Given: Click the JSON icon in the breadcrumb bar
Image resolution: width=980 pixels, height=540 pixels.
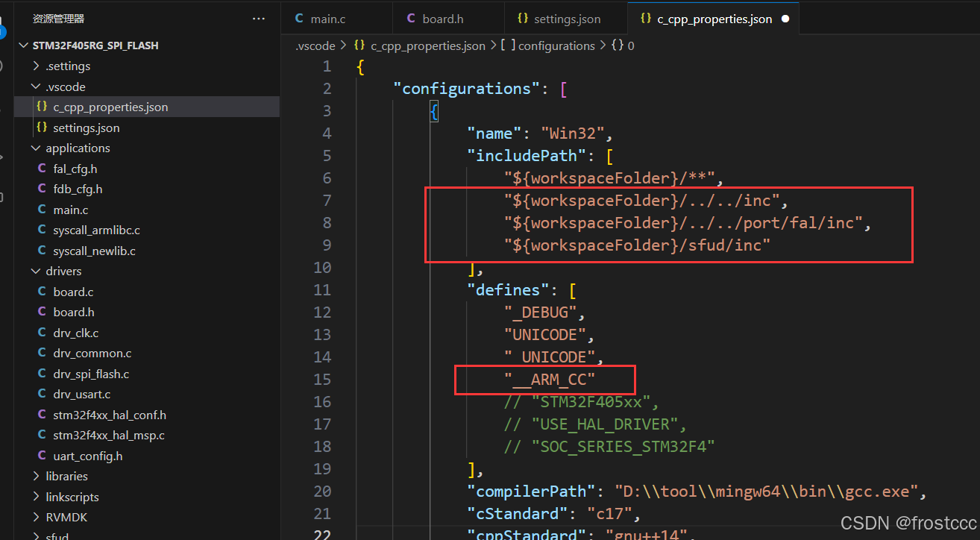Looking at the screenshot, I should pyautogui.click(x=359, y=45).
